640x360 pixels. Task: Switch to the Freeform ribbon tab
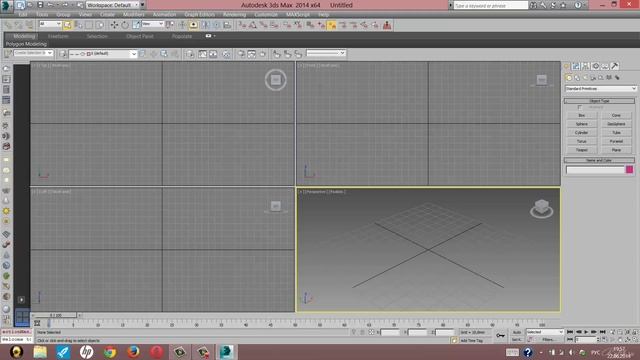tap(58, 36)
